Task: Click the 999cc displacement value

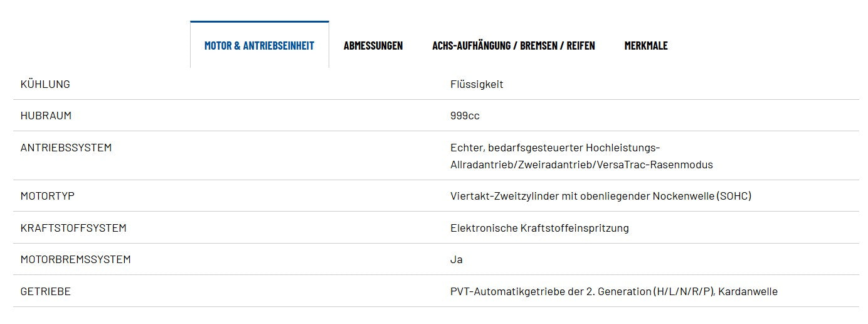Action: (465, 116)
